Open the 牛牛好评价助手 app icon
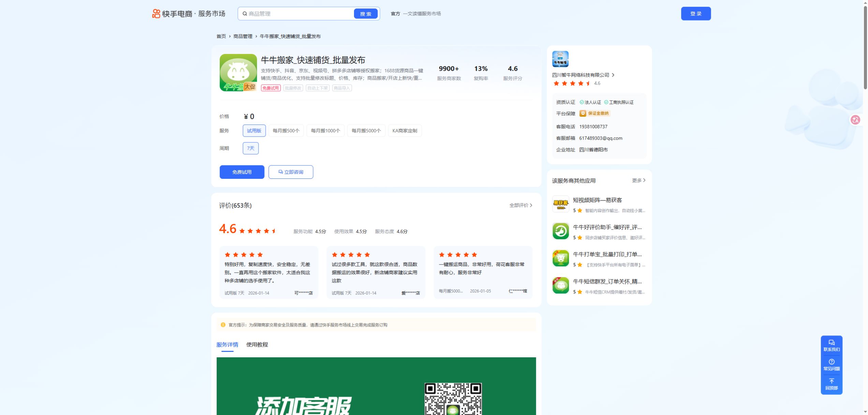 pos(560,231)
